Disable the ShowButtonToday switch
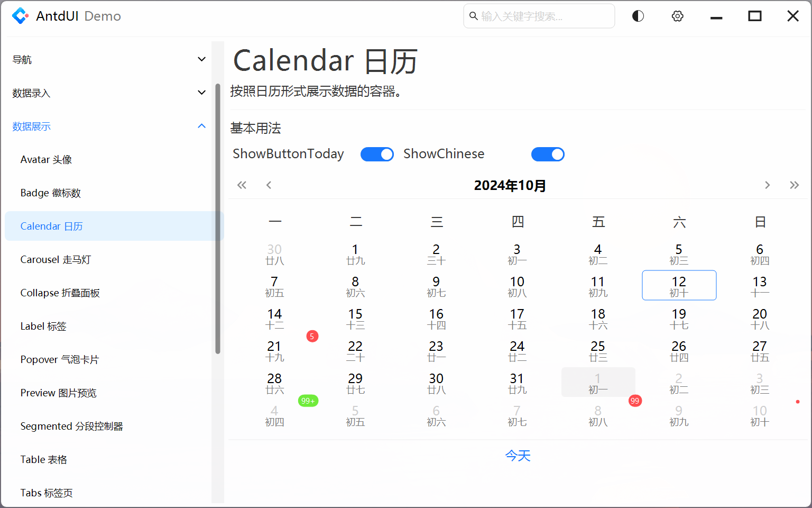Image resolution: width=812 pixels, height=508 pixels. [377, 154]
